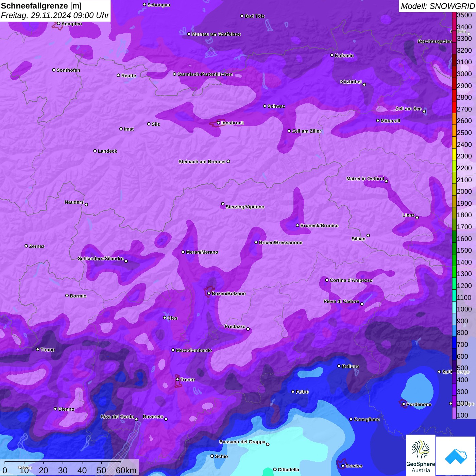Screen dimensions: 476x476
Task: Click the GeoSphere Austria logo
Action: [421, 455]
